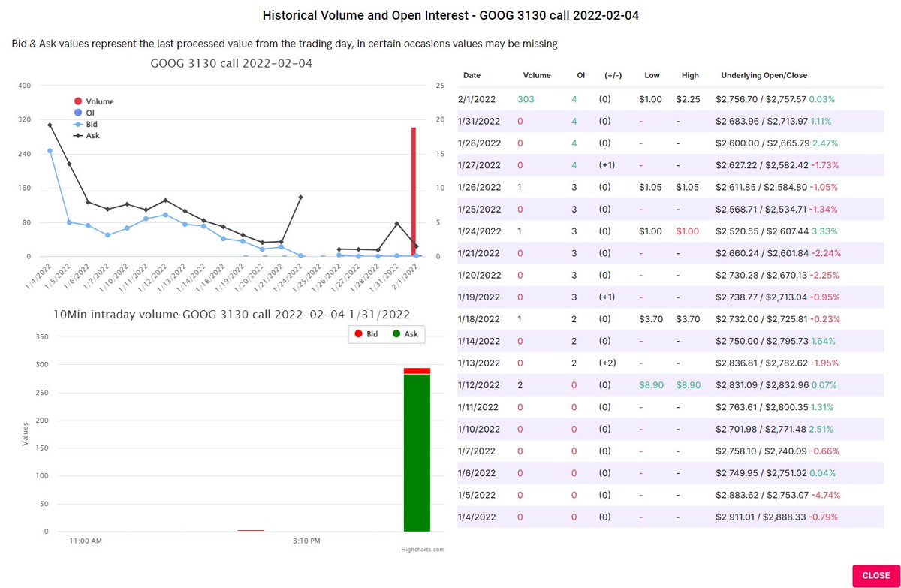Select the 1/14/2022 date cell
The width and height of the screenshot is (901, 588).
[x=479, y=341]
